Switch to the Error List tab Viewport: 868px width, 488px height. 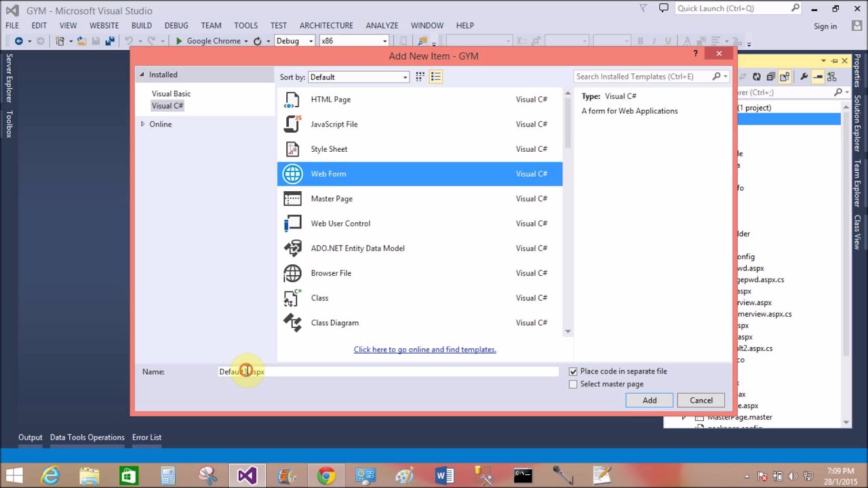coord(146,438)
